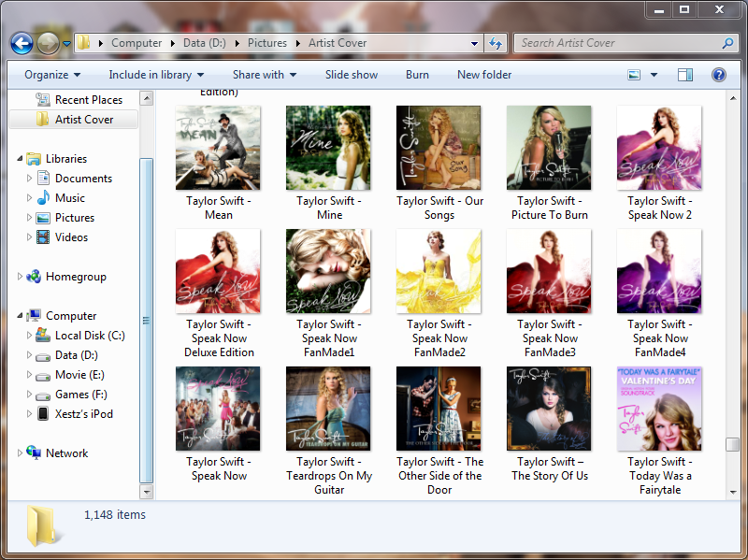Viewport: 748px width, 560px height.
Task: Click the magnifier search icon
Action: (x=727, y=43)
